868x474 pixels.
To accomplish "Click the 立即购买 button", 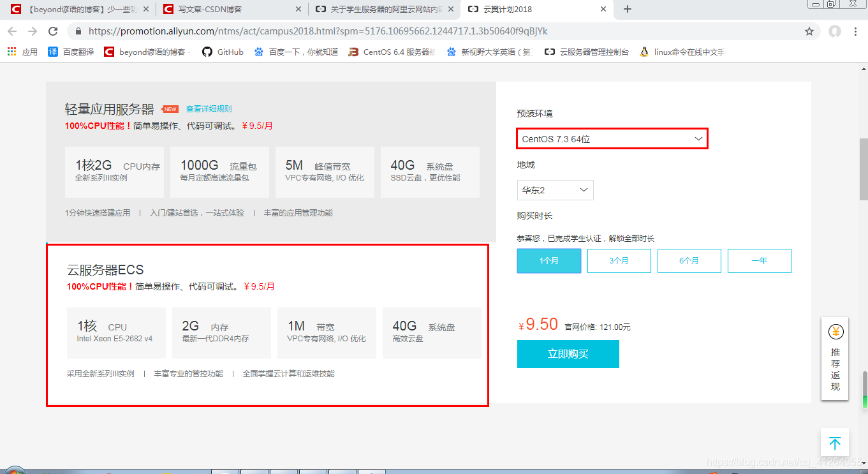I will [x=568, y=354].
